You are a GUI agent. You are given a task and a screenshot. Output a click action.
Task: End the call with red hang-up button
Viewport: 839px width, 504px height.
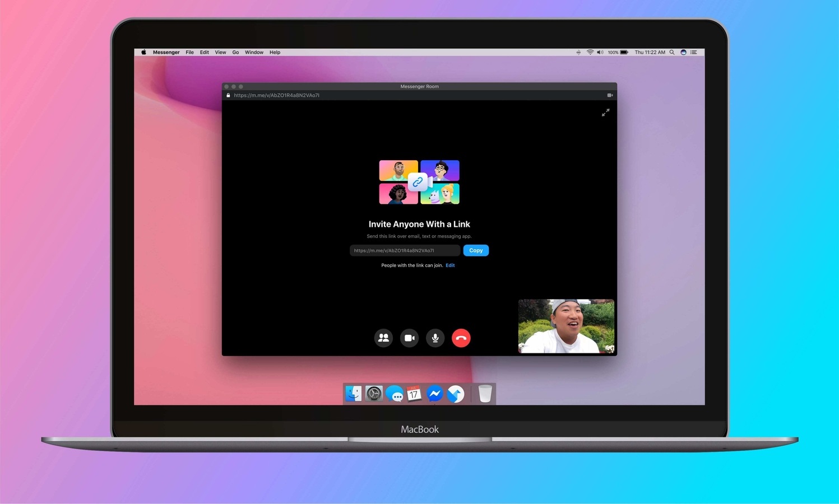[461, 338]
